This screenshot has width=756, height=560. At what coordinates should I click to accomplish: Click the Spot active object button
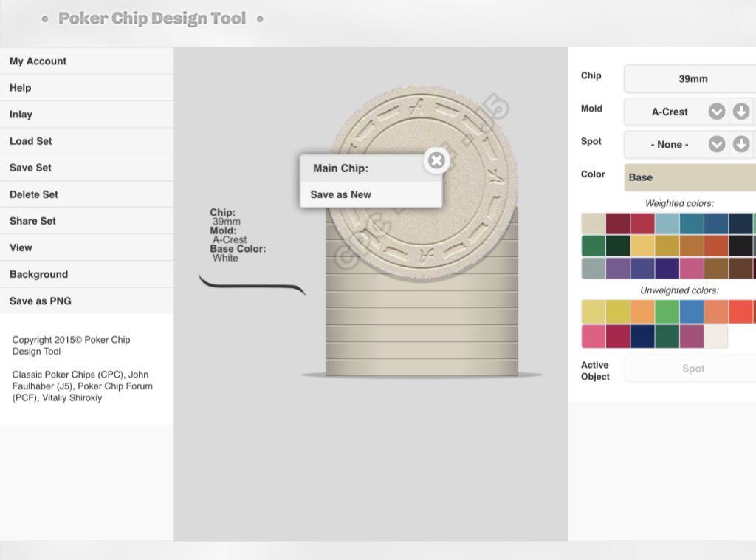[x=691, y=369]
